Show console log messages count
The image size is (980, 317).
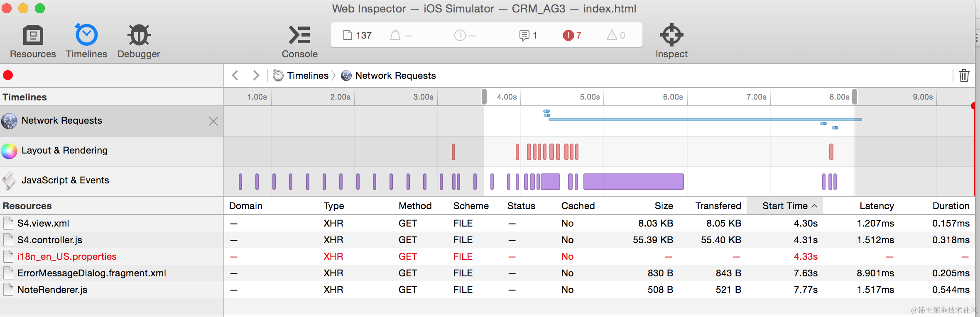coord(528,35)
